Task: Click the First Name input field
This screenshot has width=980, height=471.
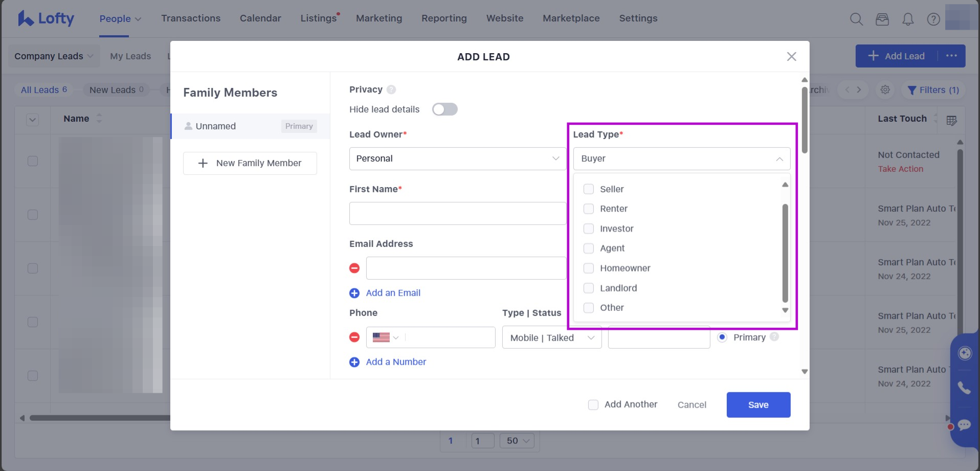Action: (457, 213)
